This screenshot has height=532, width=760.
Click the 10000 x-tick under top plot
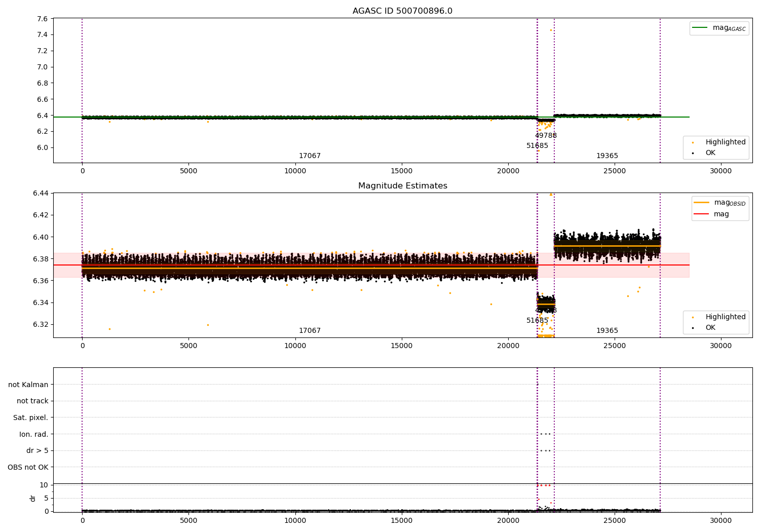[x=295, y=171]
